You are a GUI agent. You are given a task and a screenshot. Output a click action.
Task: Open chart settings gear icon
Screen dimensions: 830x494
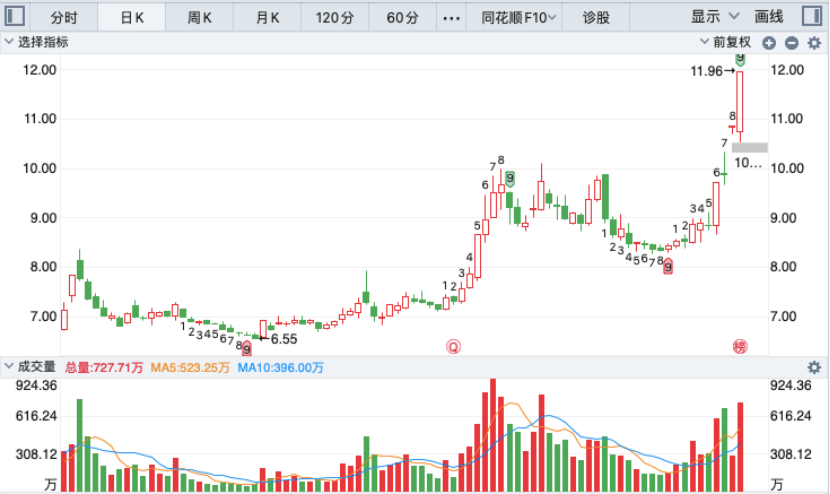(814, 43)
